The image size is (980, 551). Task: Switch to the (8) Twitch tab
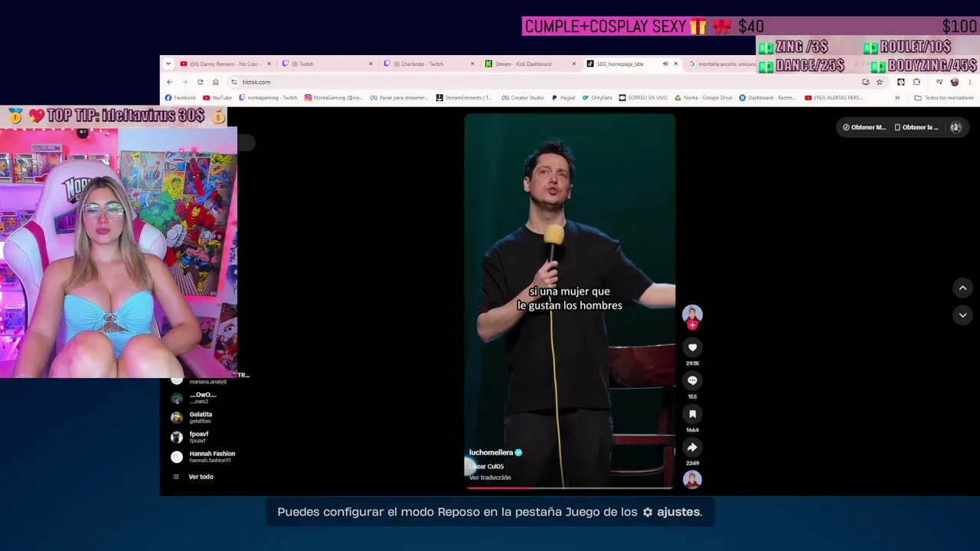coord(328,64)
